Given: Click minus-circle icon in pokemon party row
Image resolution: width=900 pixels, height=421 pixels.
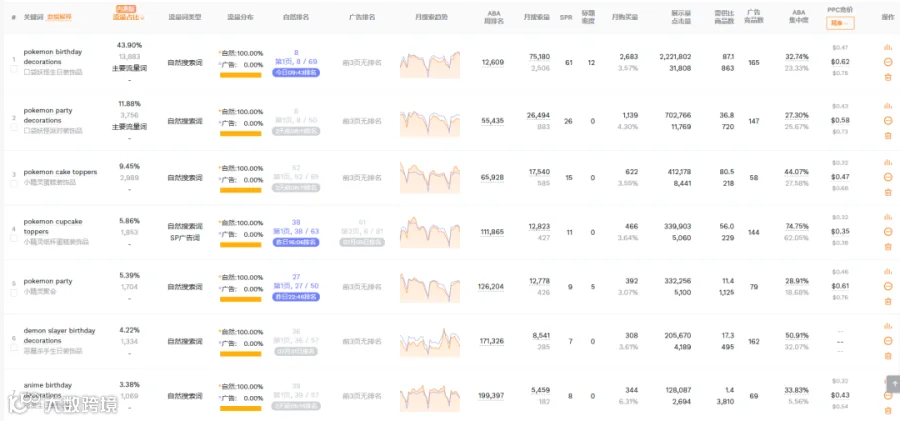Looking at the screenshot, I should (888, 286).
